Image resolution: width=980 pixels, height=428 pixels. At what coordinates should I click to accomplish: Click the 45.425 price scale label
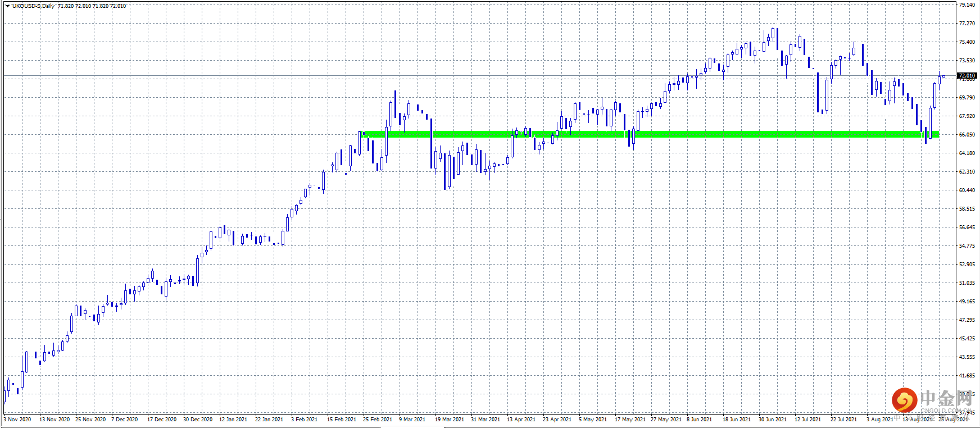pyautogui.click(x=967, y=338)
